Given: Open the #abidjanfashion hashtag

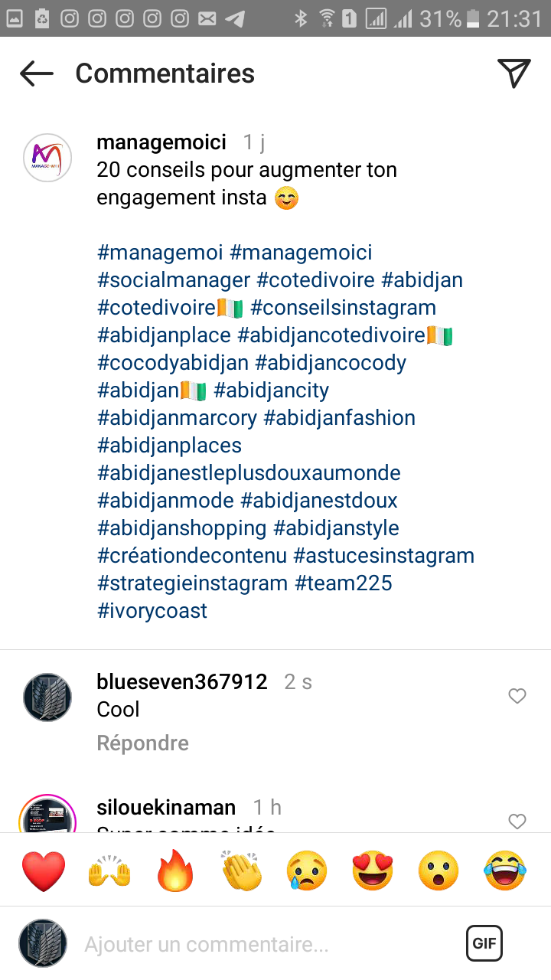Looking at the screenshot, I should click(x=339, y=418).
